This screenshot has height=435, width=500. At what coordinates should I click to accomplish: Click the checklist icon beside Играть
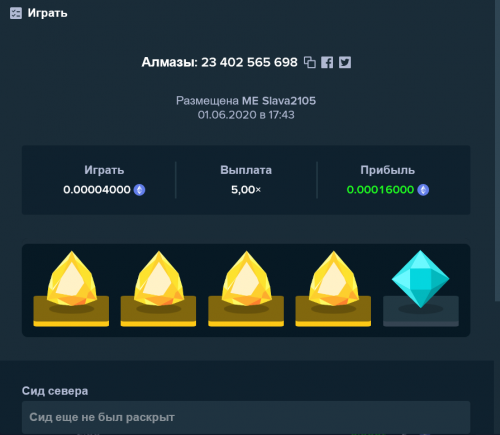click(16, 13)
